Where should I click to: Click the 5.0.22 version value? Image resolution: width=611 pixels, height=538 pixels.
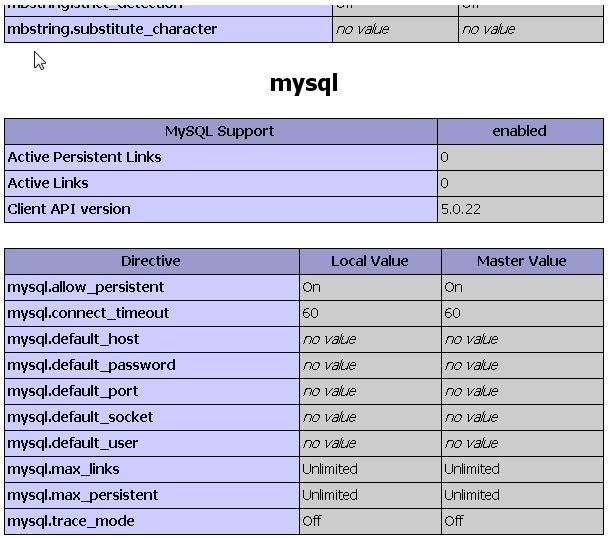(x=459, y=209)
